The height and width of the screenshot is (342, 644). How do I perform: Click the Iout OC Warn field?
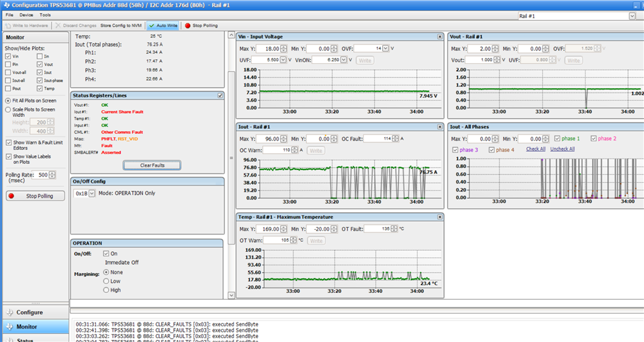click(277, 150)
